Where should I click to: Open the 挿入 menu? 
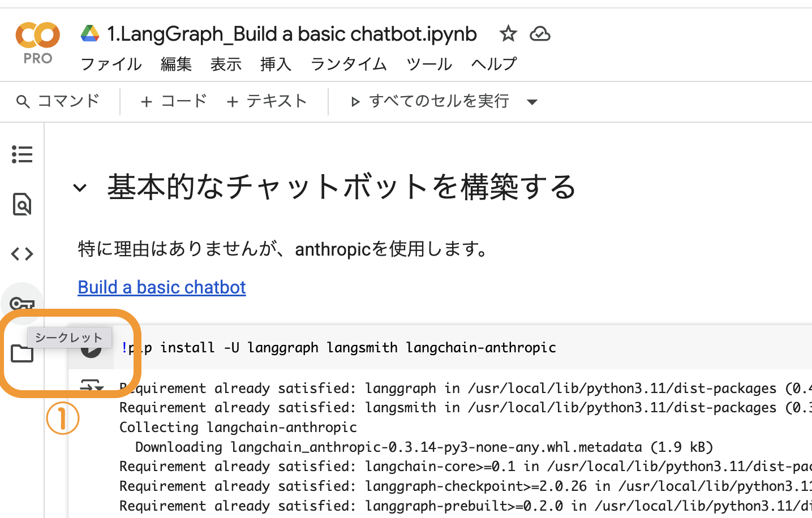point(276,64)
